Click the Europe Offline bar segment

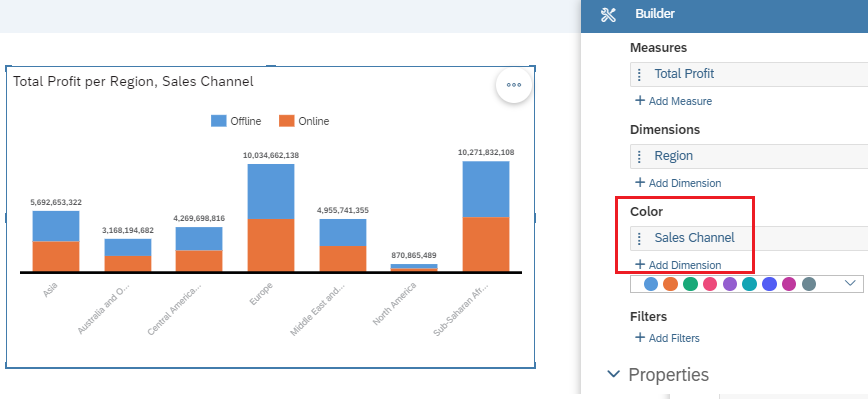271,191
